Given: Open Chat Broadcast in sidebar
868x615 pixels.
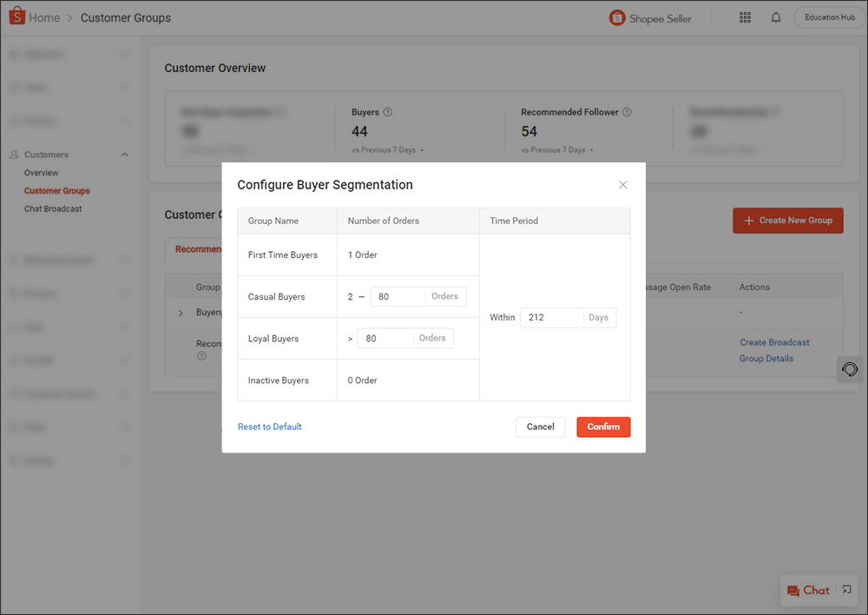Looking at the screenshot, I should coord(53,209).
